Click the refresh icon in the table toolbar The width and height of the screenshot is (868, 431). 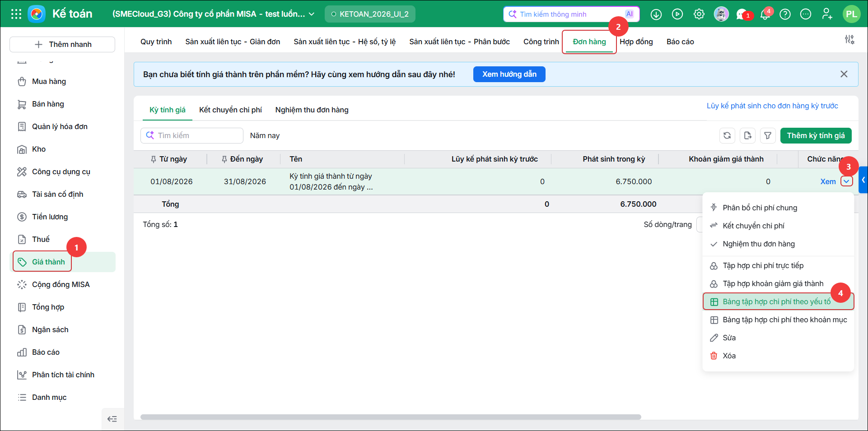tap(727, 135)
